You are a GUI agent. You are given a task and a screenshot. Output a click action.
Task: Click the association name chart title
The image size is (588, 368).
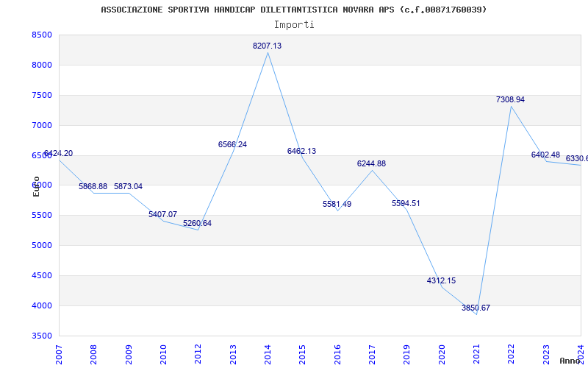pyautogui.click(x=294, y=10)
